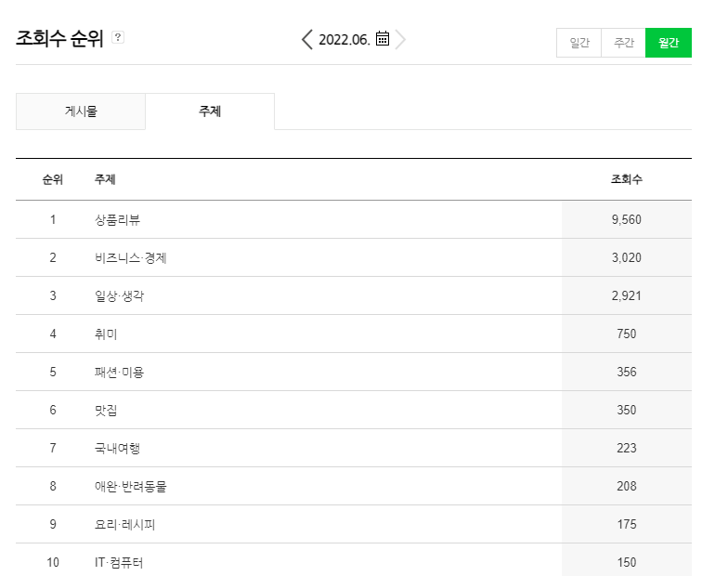Screen dimensions: 728x576
Task: Click the 150 view count
Action: (x=626, y=562)
